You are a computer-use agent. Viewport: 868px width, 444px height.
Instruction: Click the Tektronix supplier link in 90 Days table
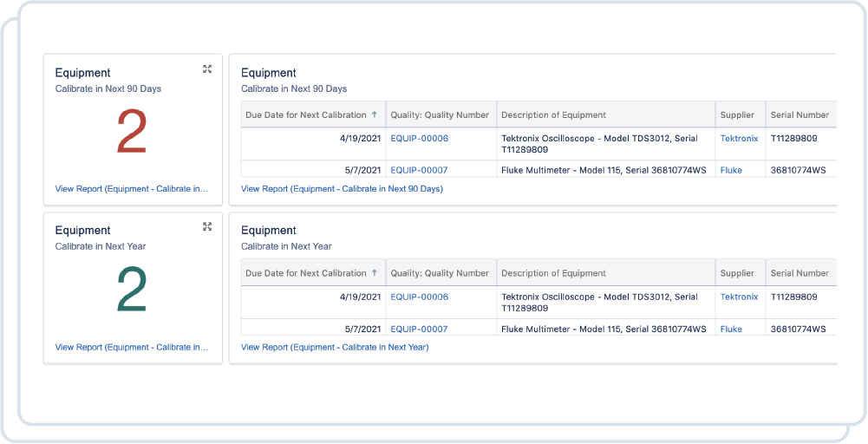click(739, 138)
